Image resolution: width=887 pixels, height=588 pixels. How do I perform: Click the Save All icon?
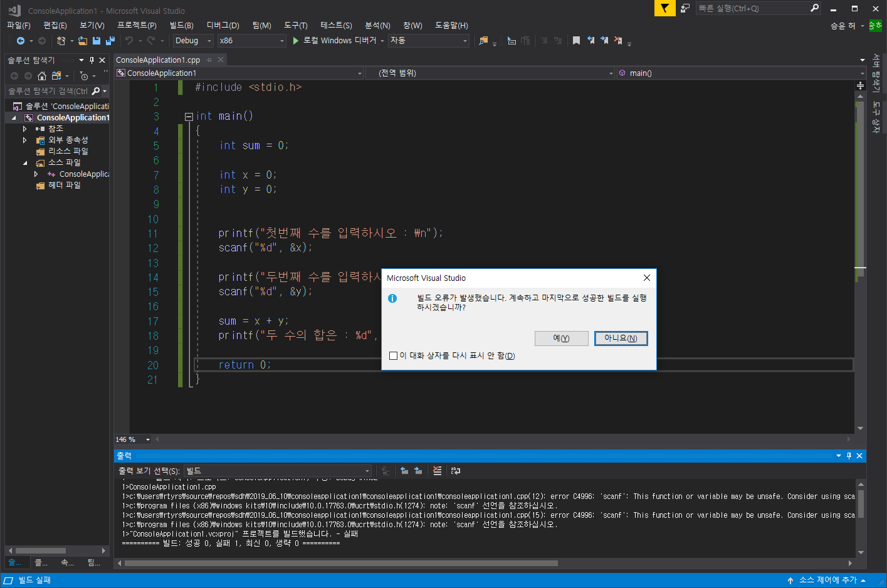(110, 41)
